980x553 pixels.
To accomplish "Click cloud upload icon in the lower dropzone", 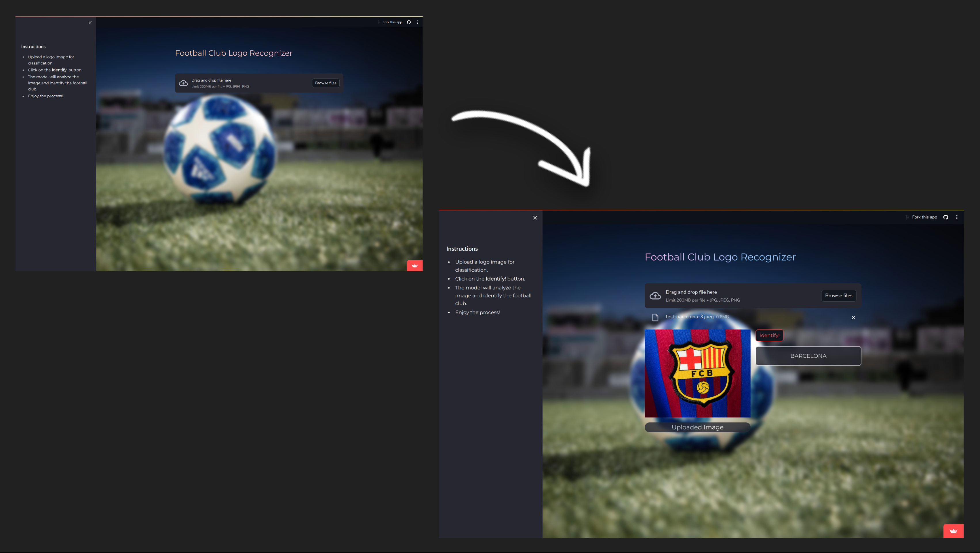I will 655,296.
